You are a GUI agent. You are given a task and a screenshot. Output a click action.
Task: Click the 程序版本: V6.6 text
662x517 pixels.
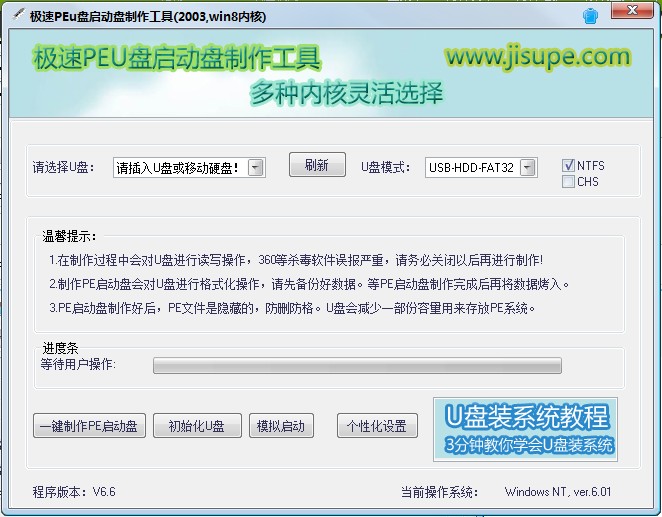pyautogui.click(x=74, y=492)
